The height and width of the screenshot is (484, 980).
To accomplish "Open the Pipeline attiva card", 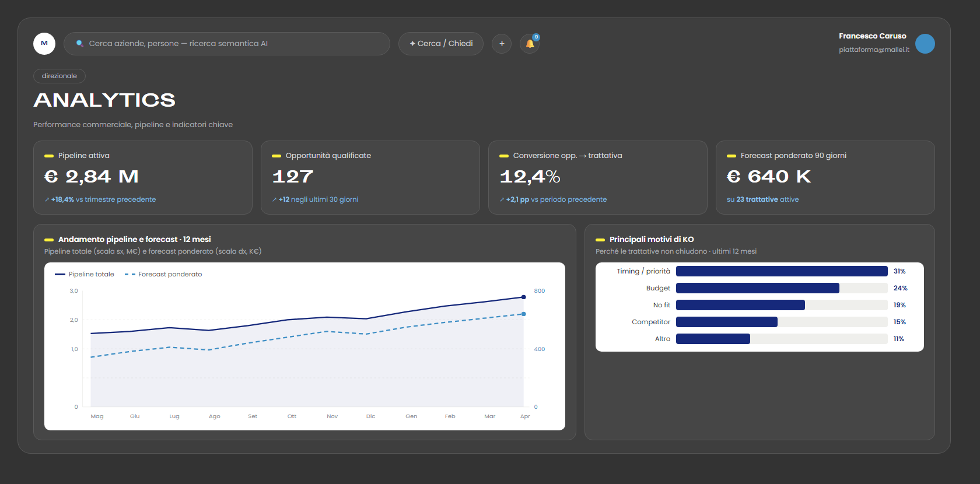I will [x=143, y=177].
